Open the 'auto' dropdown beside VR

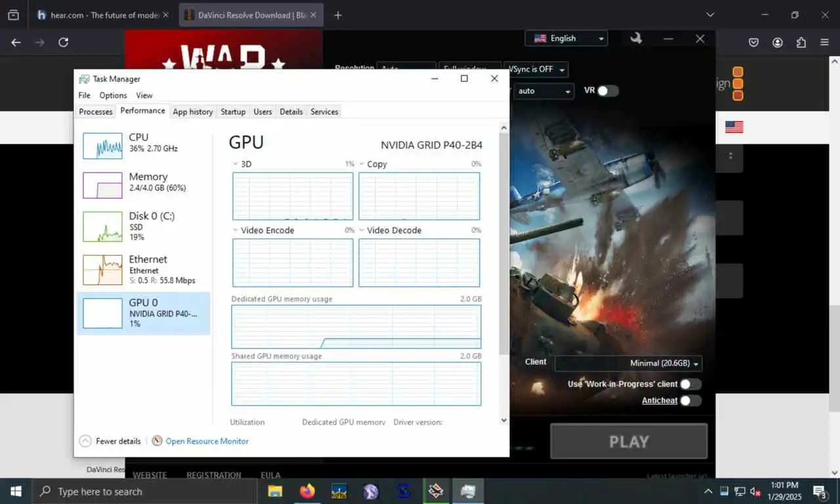point(543,91)
